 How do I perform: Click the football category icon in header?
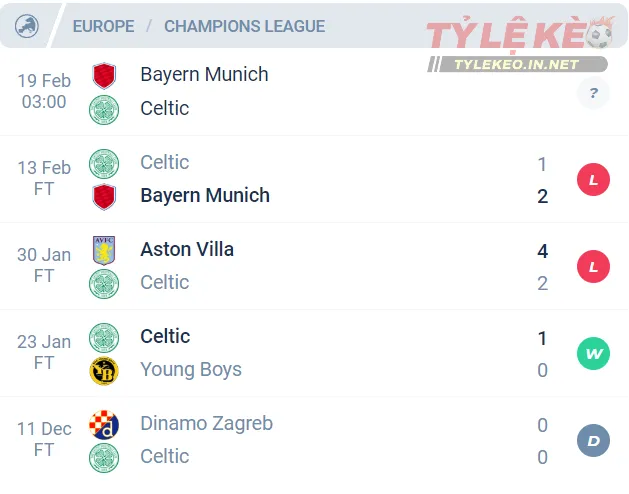[x=27, y=26]
